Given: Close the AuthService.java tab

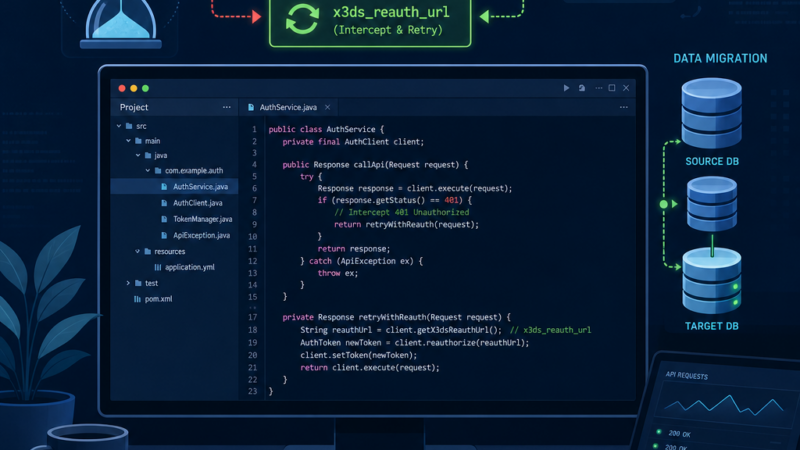Looking at the screenshot, I should (x=328, y=107).
